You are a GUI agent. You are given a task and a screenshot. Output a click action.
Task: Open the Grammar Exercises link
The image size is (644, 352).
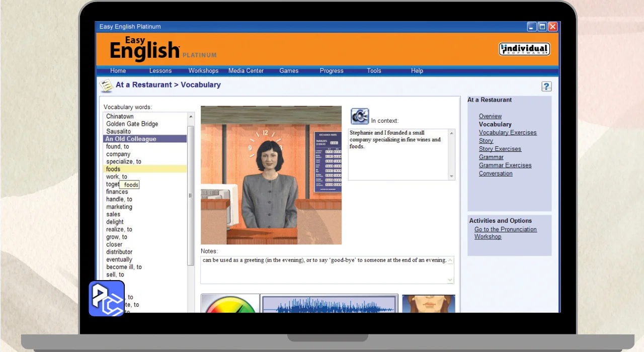click(x=505, y=165)
